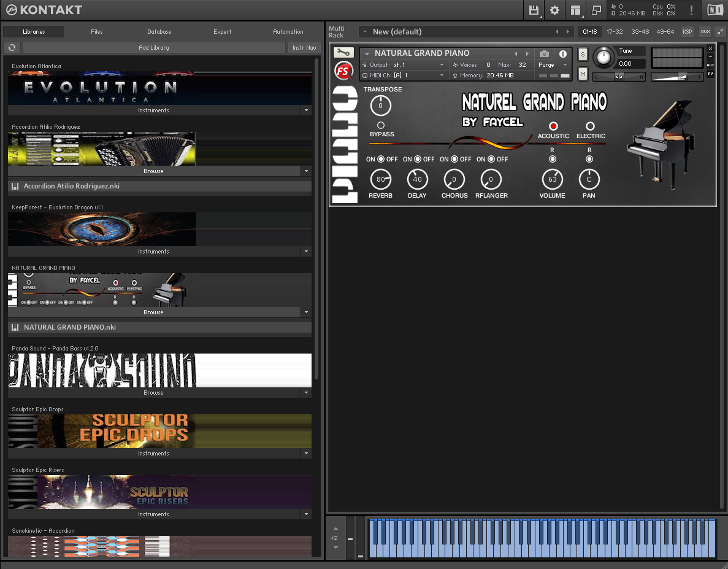Expand Sculptor Epic Drops Instruments arrow

pyautogui.click(x=306, y=454)
